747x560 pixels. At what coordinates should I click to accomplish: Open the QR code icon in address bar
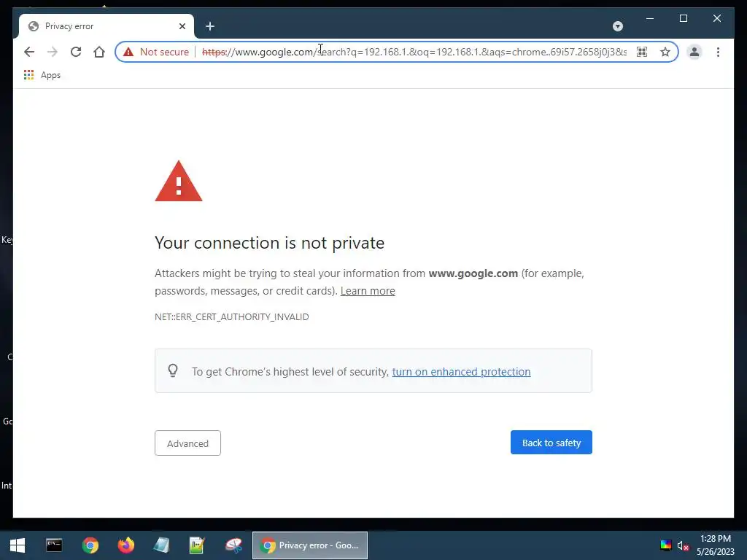point(642,52)
